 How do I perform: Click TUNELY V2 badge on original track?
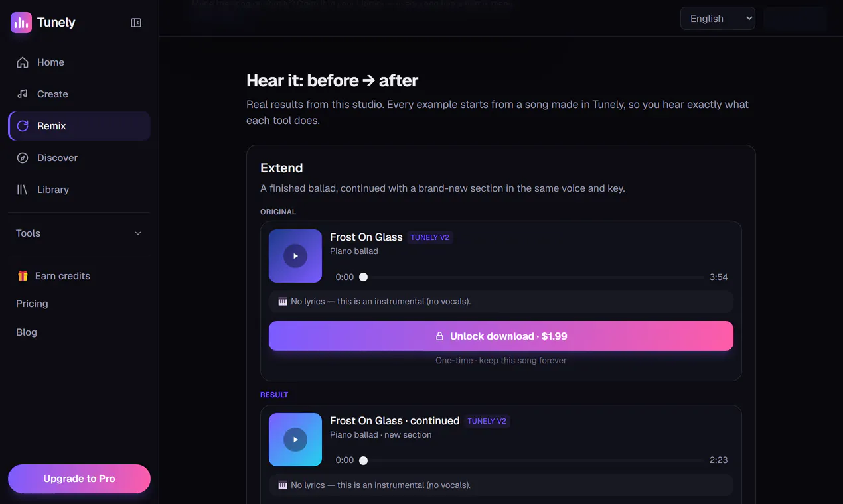430,237
